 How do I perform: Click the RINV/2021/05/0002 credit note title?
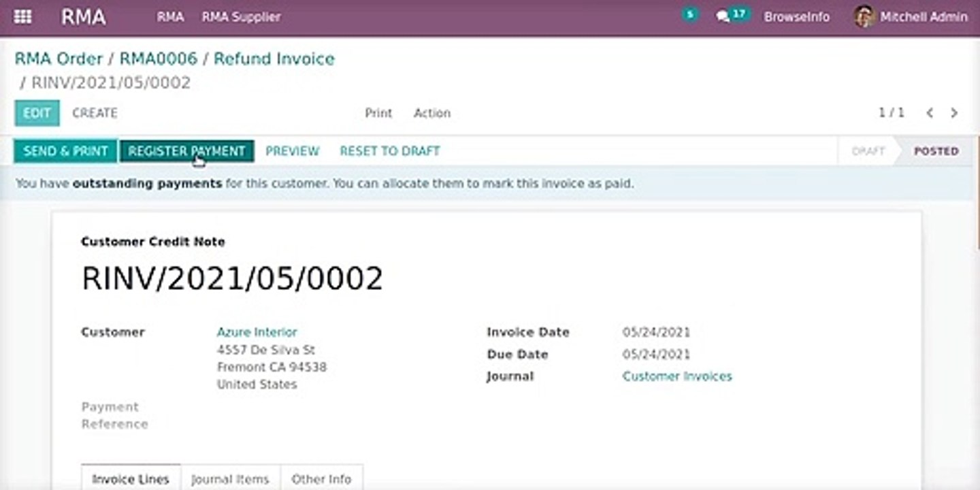point(232,278)
